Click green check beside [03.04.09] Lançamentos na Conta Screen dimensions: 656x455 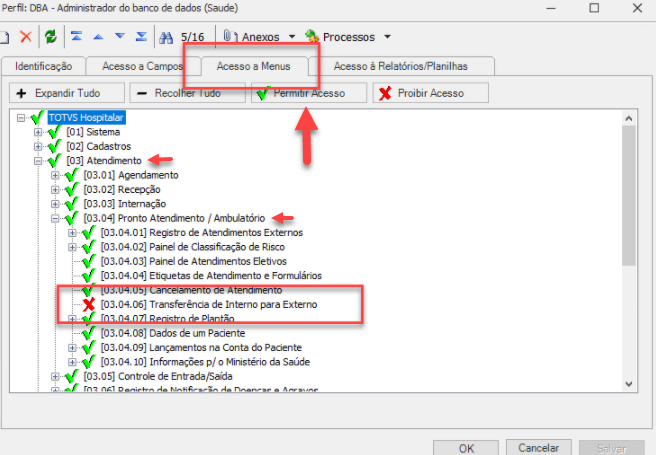(x=89, y=347)
